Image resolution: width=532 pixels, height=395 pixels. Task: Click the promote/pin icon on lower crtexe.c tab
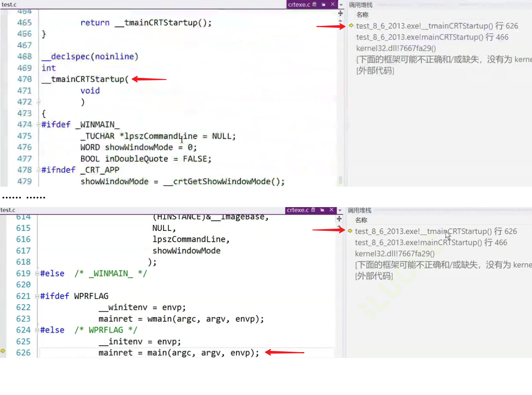point(322,210)
